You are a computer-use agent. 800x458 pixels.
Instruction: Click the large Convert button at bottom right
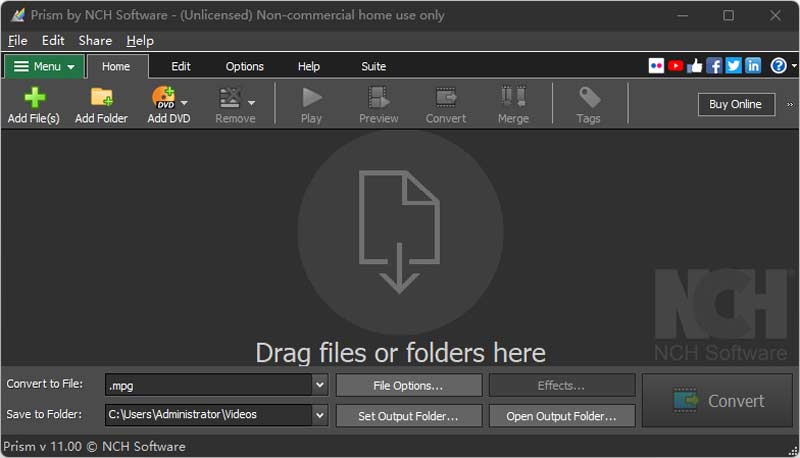point(717,400)
